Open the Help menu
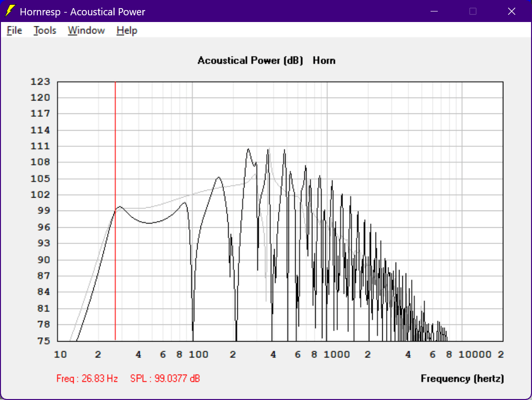This screenshot has width=532, height=400. [x=127, y=31]
